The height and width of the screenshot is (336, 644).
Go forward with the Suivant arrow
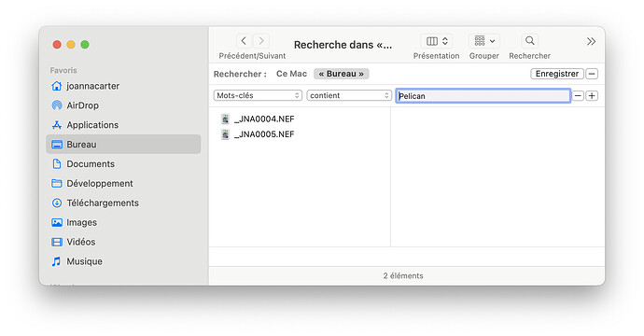tap(261, 41)
